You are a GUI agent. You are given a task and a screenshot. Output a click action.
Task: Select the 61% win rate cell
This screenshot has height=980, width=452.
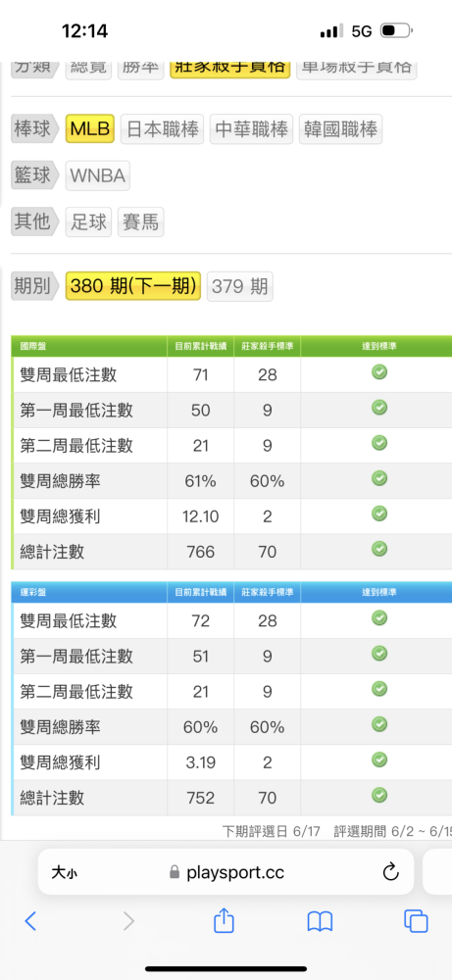click(201, 480)
